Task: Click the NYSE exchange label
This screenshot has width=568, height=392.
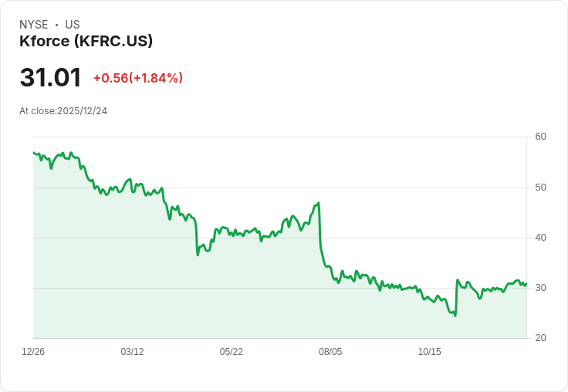Action: pyautogui.click(x=34, y=25)
